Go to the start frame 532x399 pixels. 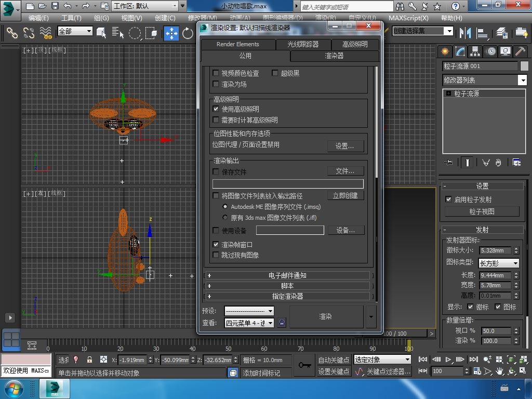(x=423, y=360)
